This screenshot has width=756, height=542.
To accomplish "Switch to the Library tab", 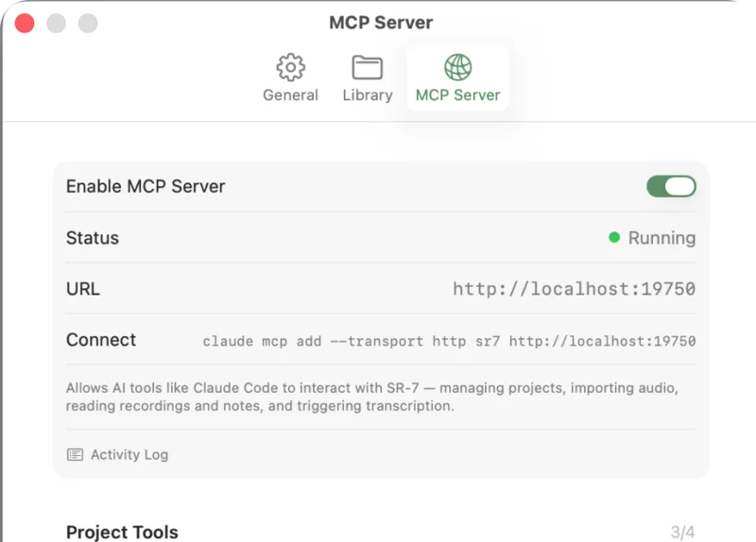I will (x=368, y=78).
